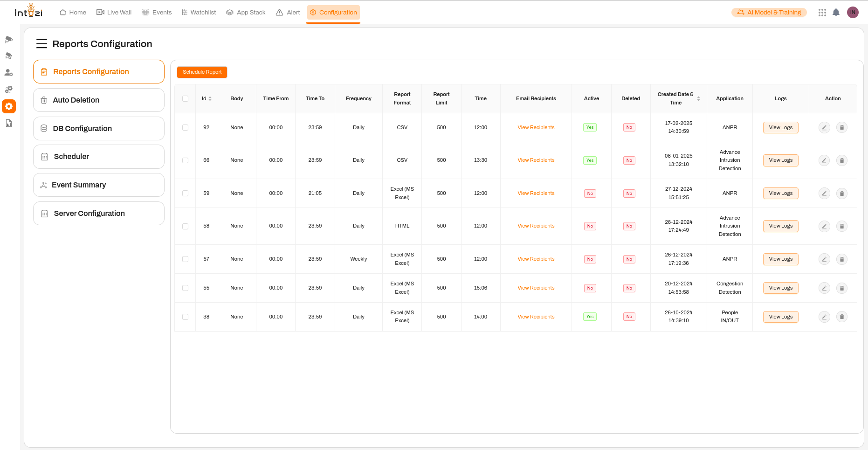Viewport: 868px width, 450px height.
Task: Click the gears services icon in sidebar
Action: pos(9,89)
